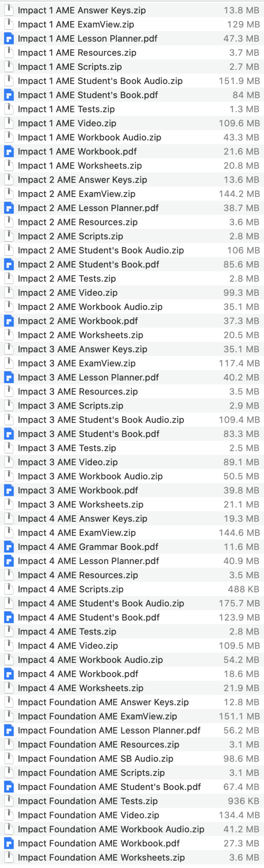Click the zip icon for Impact Foundation AME Tests
The height and width of the screenshot is (868, 264).
(8, 801)
